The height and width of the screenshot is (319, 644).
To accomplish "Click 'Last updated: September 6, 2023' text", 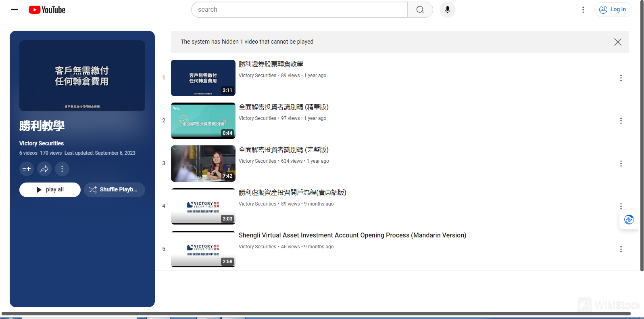I will (x=100, y=153).
